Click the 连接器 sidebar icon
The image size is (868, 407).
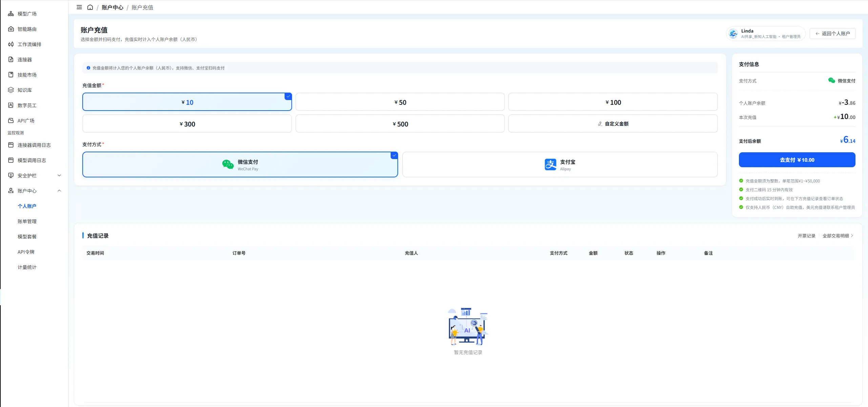(11, 60)
